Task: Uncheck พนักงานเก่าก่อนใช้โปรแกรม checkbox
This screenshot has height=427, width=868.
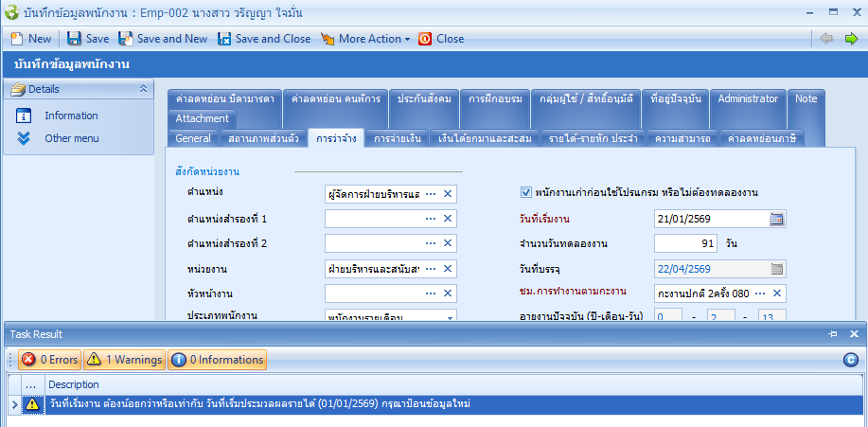Action: click(x=526, y=193)
